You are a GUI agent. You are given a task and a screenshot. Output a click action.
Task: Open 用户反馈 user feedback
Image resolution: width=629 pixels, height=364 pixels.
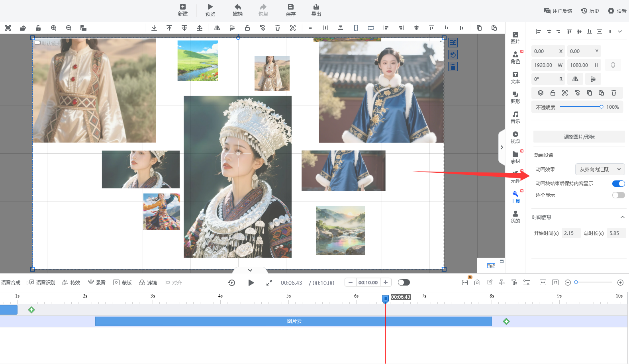pos(558,11)
